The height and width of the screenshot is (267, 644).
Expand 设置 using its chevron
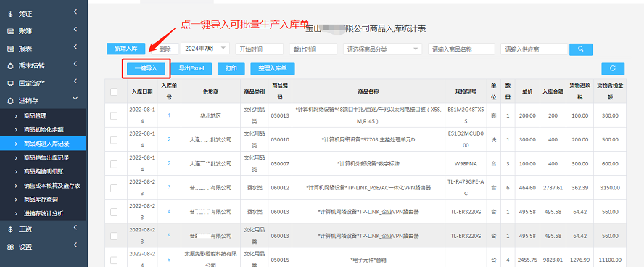pyautogui.click(x=75, y=245)
